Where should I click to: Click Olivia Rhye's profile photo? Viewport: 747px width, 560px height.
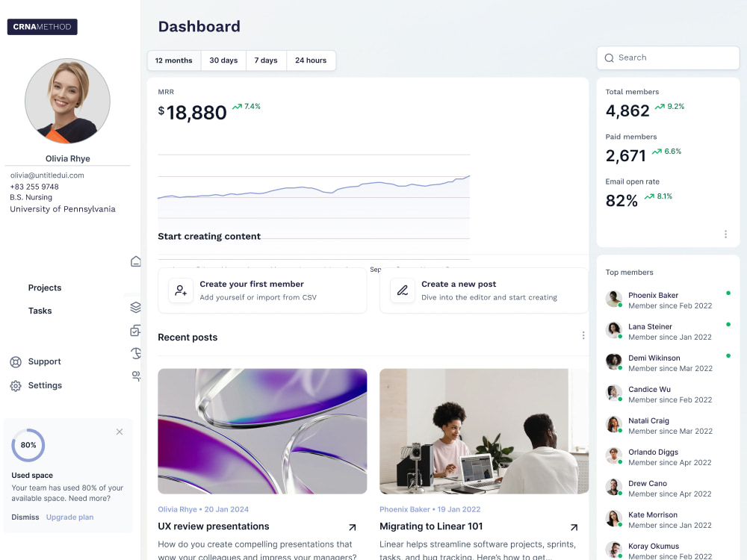click(68, 101)
